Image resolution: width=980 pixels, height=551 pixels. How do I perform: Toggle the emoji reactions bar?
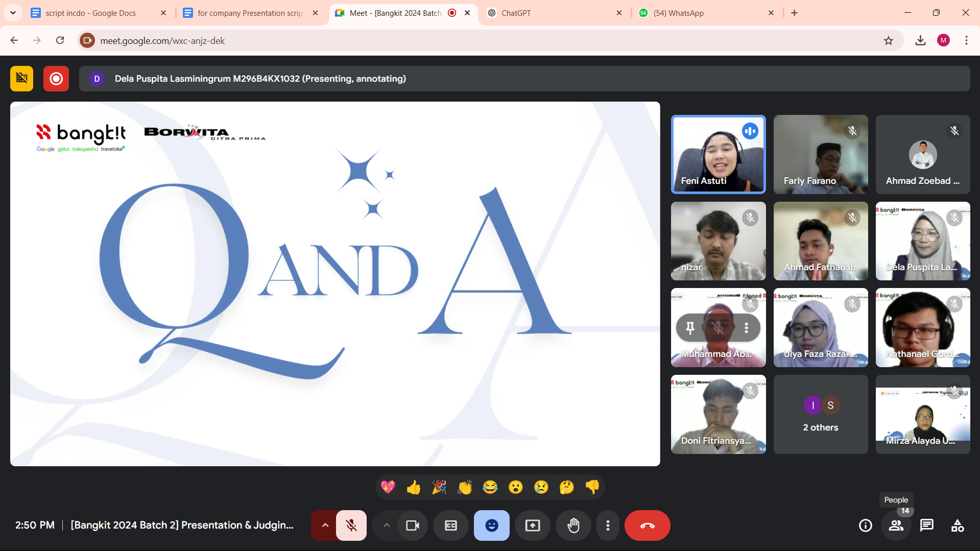492,525
